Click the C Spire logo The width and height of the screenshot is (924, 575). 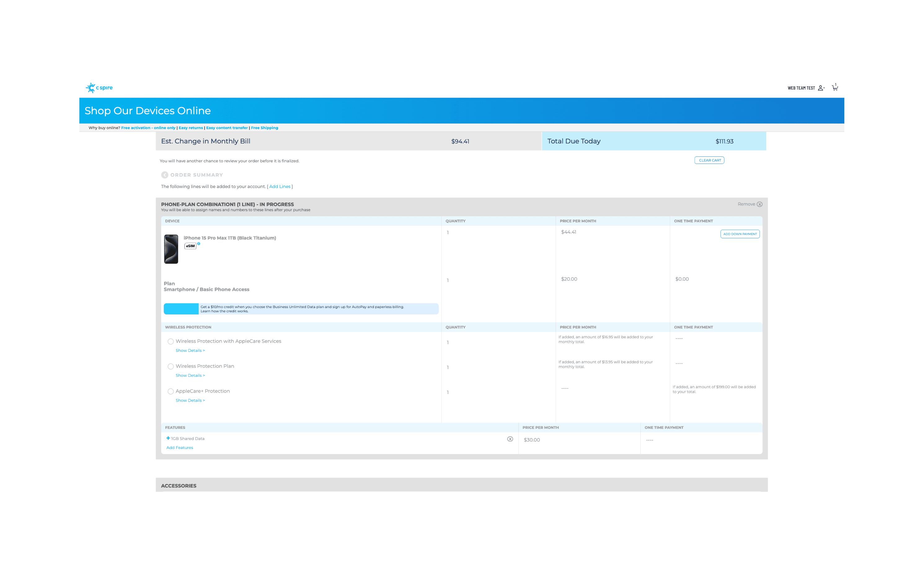click(x=99, y=88)
